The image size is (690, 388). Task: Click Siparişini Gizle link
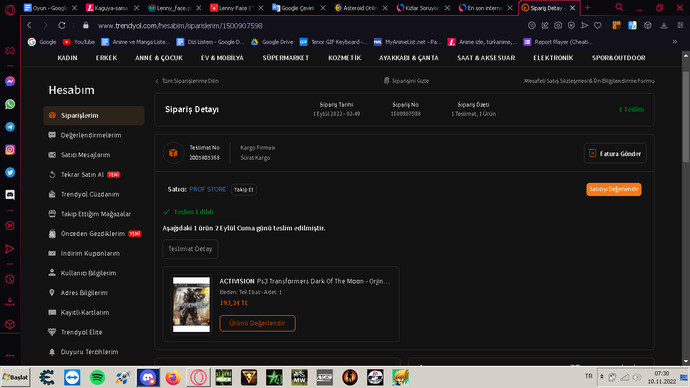406,81
